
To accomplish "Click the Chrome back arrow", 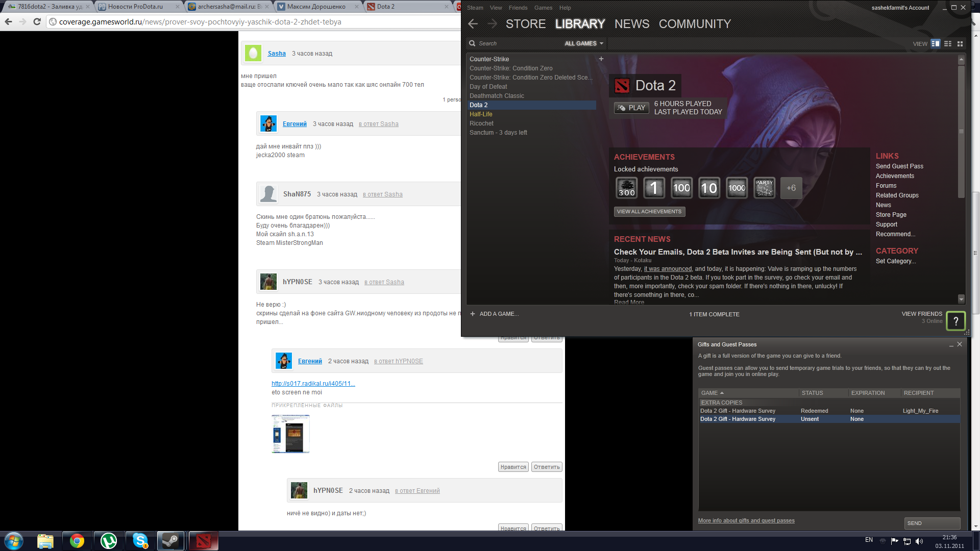I will click(8, 22).
